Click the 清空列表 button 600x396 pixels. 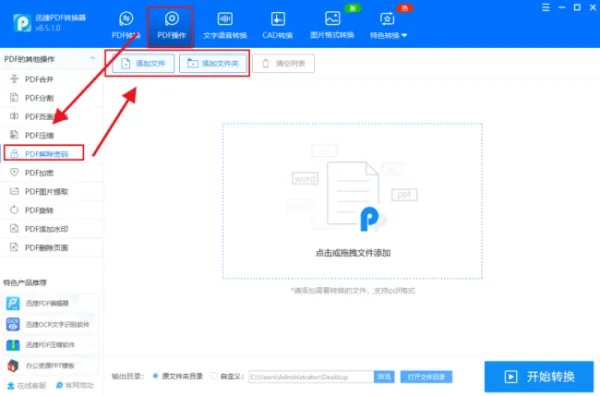pyautogui.click(x=284, y=63)
